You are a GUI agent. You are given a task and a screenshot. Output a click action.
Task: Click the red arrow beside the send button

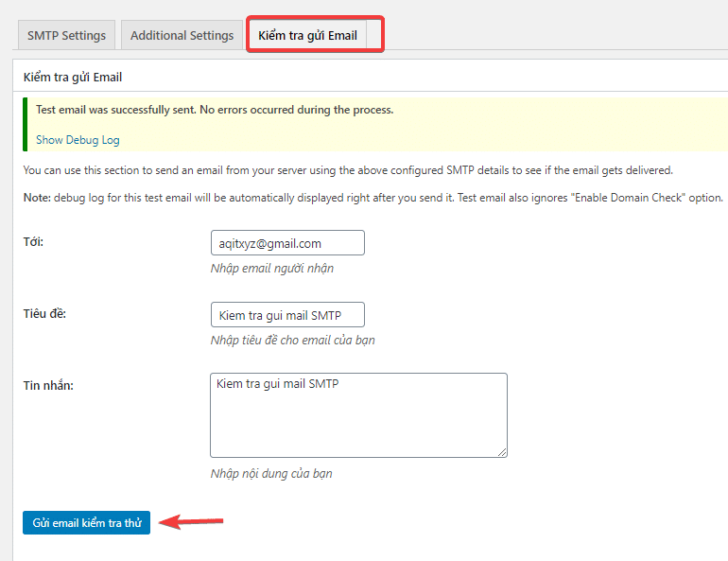[x=192, y=521]
